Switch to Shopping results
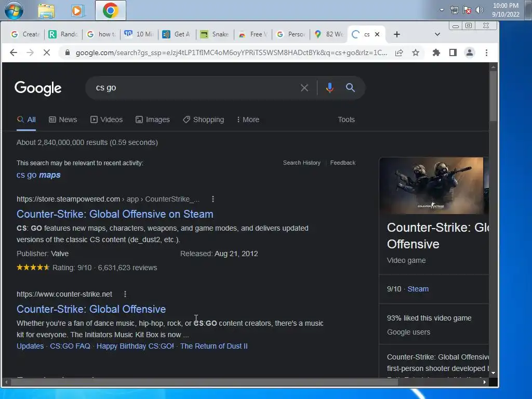Screen dimensions: 532x399 point(203,120)
